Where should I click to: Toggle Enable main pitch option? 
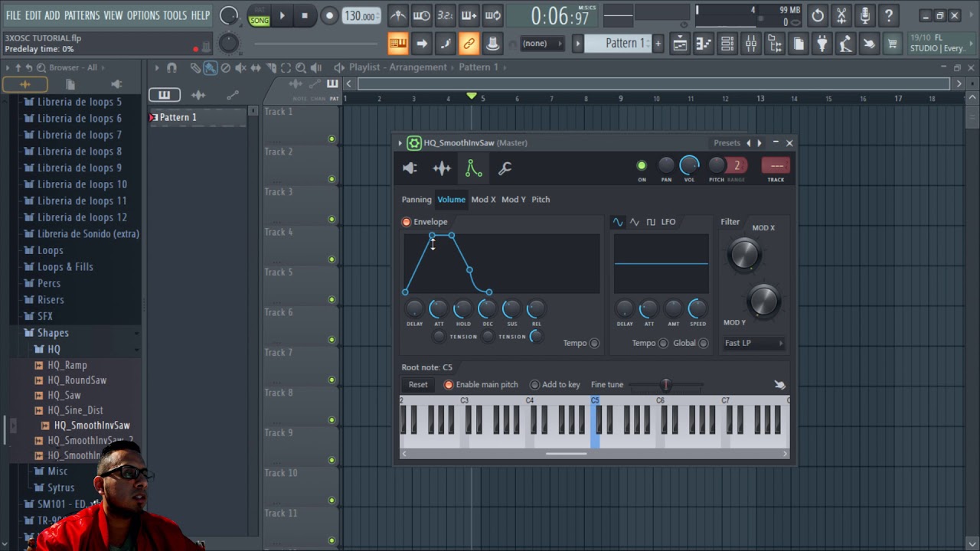click(x=449, y=385)
